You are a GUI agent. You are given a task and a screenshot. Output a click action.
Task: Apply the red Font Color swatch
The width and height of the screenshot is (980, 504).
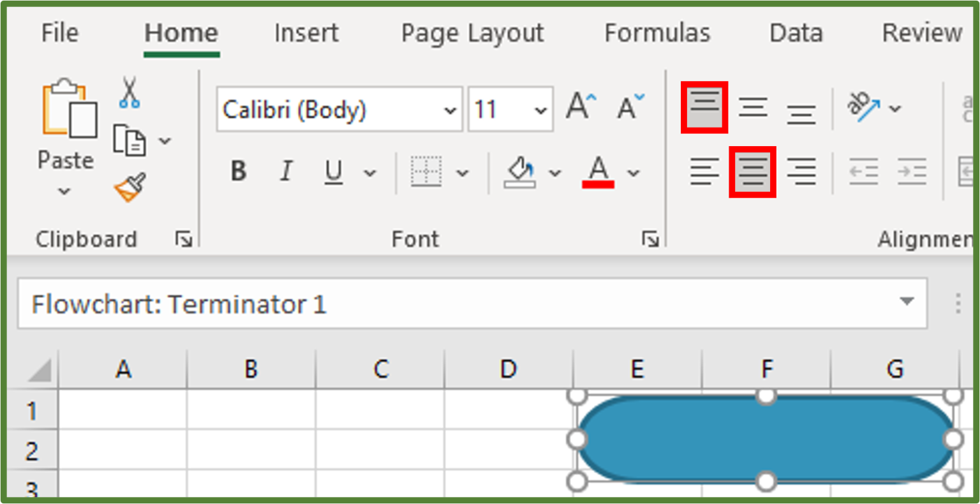pos(597,172)
